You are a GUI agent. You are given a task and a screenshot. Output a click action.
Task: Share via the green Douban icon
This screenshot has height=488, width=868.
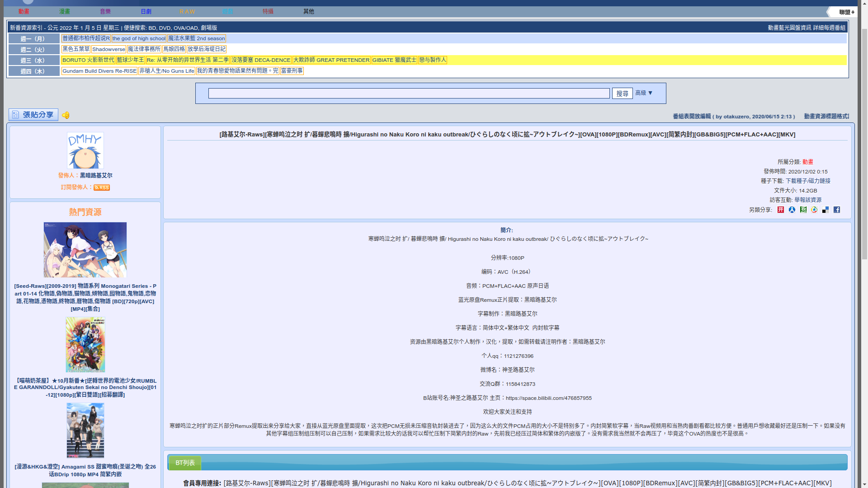(x=803, y=210)
